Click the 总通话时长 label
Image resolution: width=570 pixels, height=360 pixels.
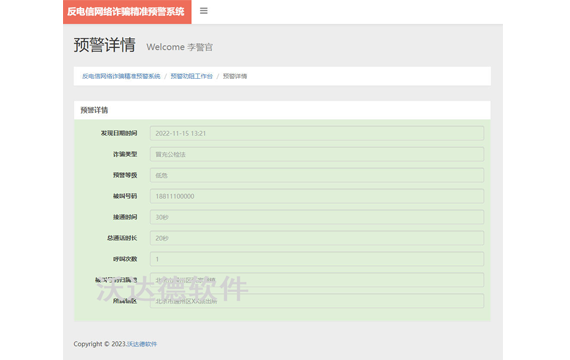coord(122,238)
